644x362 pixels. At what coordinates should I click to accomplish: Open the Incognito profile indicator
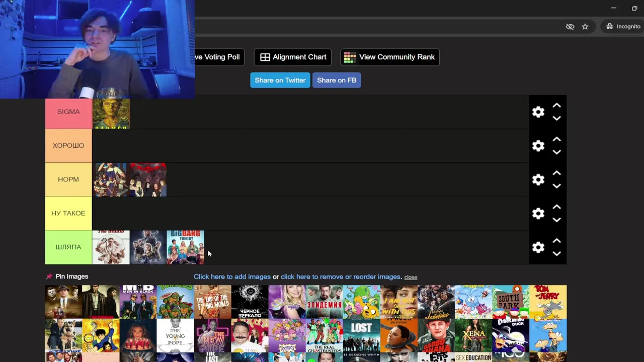(623, 27)
